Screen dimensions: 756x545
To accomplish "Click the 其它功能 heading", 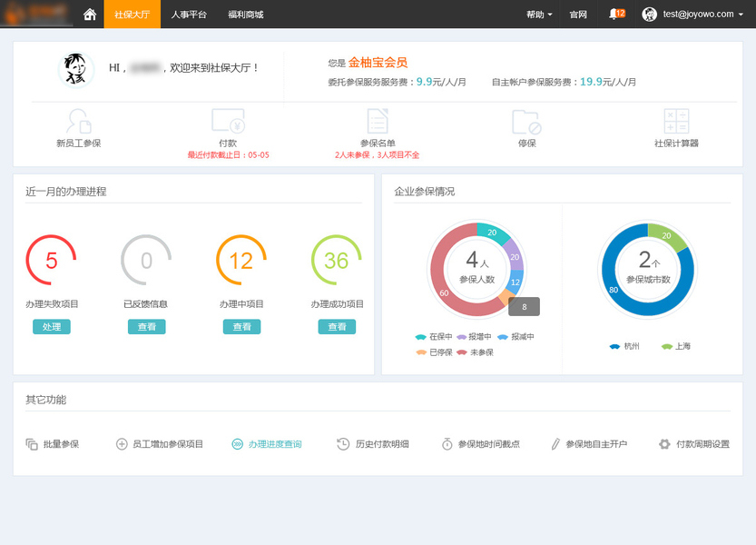I will [45, 400].
